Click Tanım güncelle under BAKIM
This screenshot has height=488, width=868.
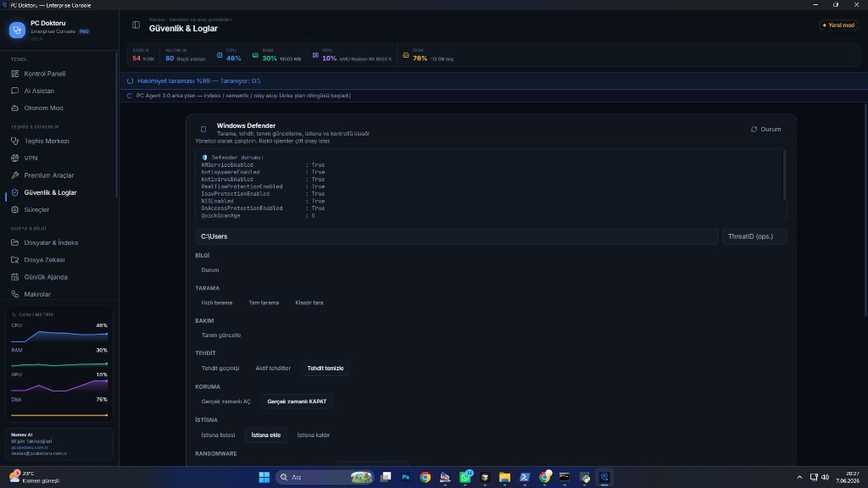221,335
